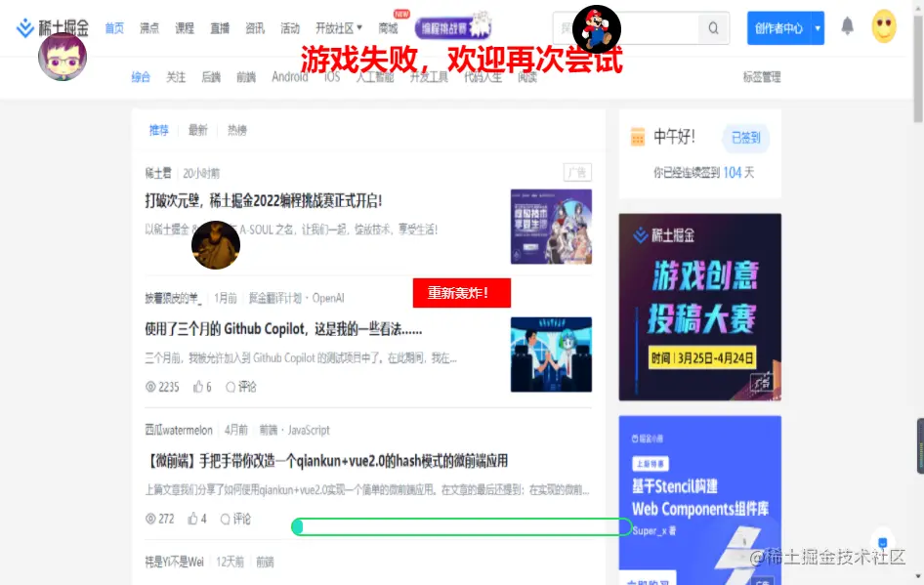Open 活动 nav item
The image size is (924, 585).
point(290,28)
